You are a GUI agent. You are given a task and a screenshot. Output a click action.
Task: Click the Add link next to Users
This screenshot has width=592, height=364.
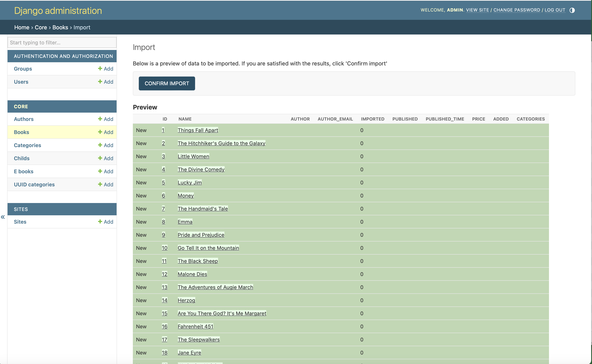point(106,82)
